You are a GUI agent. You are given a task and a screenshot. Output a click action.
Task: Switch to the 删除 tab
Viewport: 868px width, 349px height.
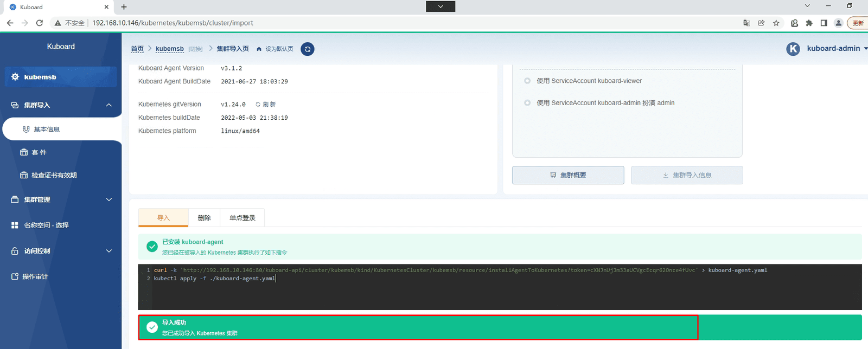204,217
